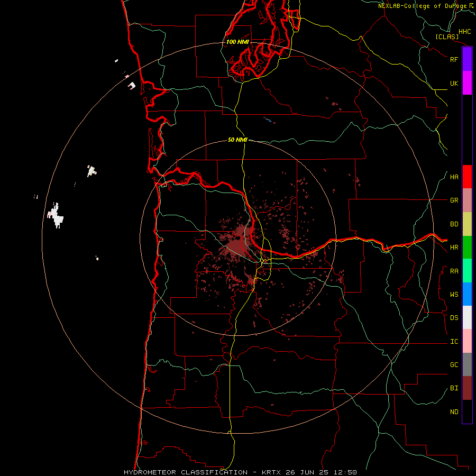
Task: Click the UK legend label
Action: (454, 83)
